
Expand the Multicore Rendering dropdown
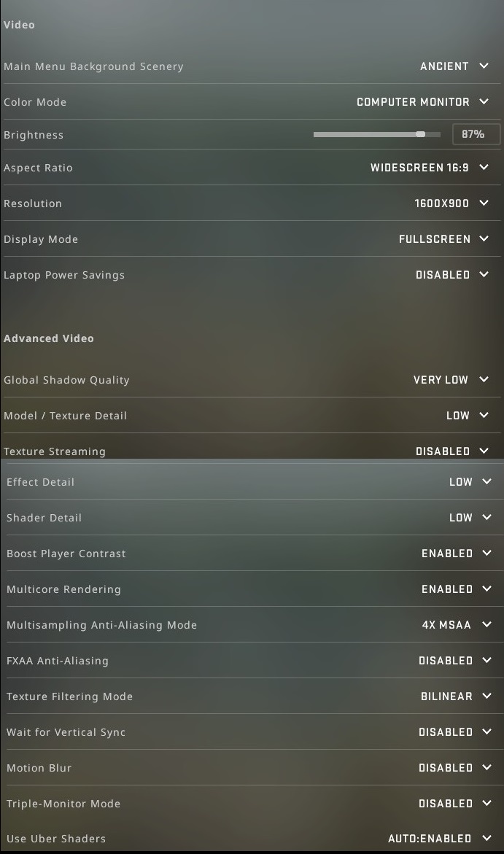click(x=456, y=589)
